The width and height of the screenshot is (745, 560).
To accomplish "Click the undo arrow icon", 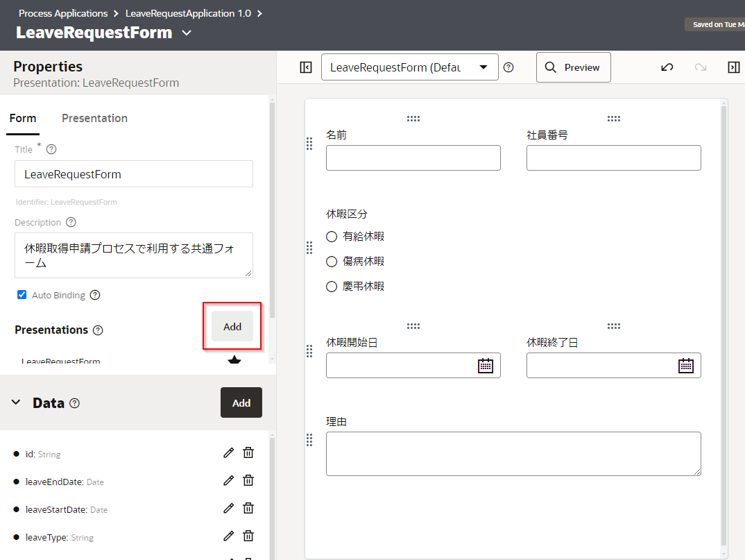I will click(667, 67).
